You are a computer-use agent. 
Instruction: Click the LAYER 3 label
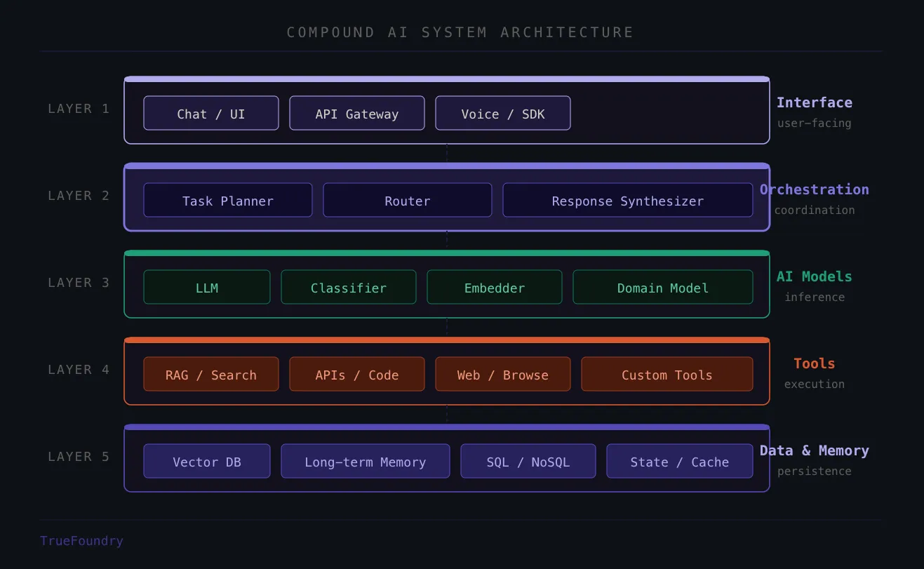(79, 282)
